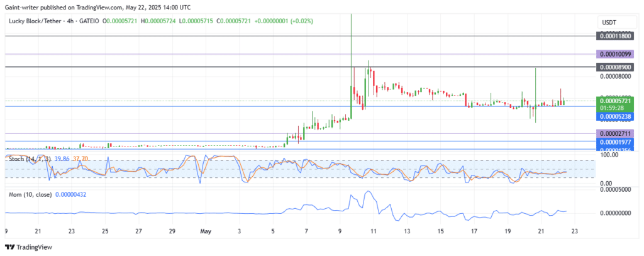The height and width of the screenshot is (256, 644).
Task: Click the momentum value 0.00000432
Action: [70, 195]
